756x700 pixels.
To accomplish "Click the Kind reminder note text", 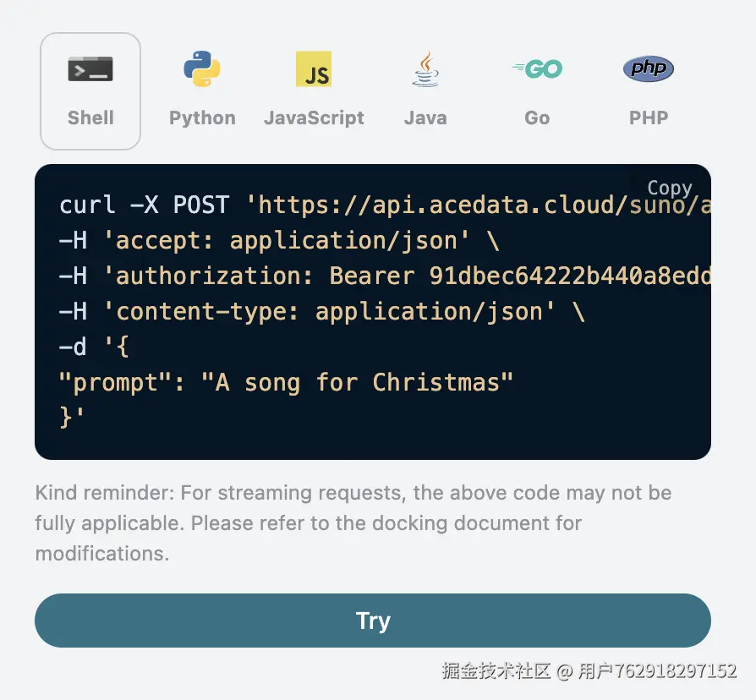I will click(x=353, y=523).
